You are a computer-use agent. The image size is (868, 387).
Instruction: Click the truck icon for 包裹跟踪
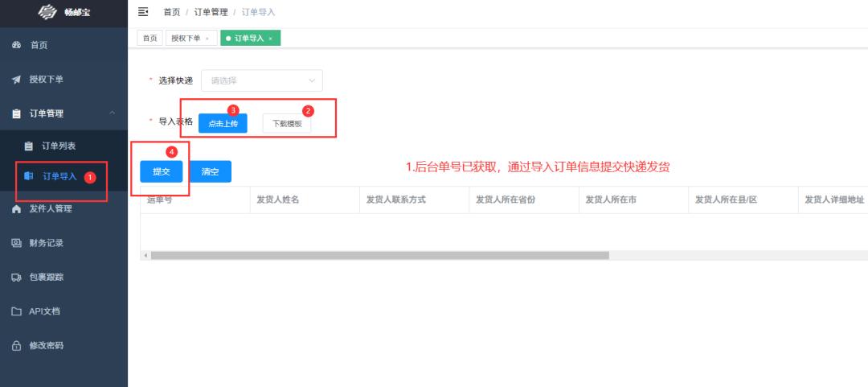16,278
